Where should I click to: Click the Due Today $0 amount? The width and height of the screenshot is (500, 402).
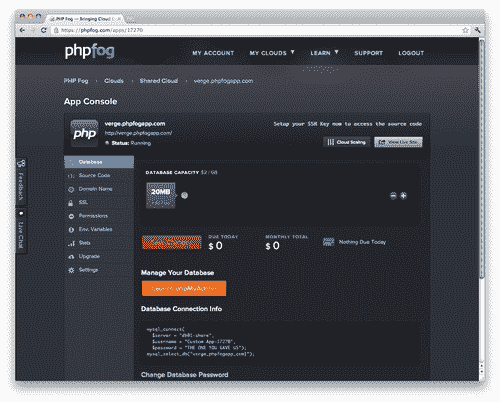[215, 246]
